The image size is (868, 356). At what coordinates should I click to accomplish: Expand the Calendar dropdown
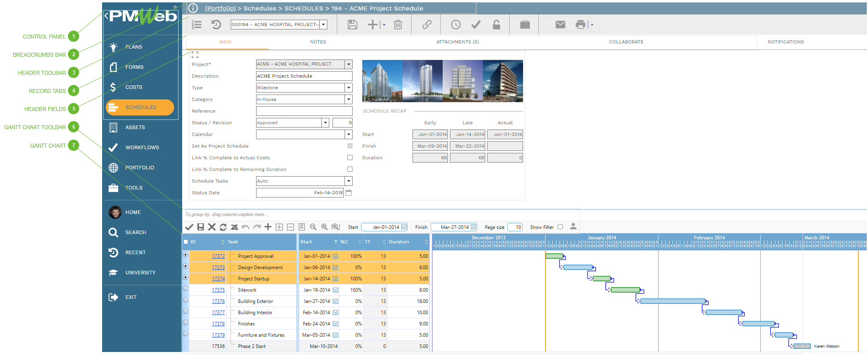349,134
